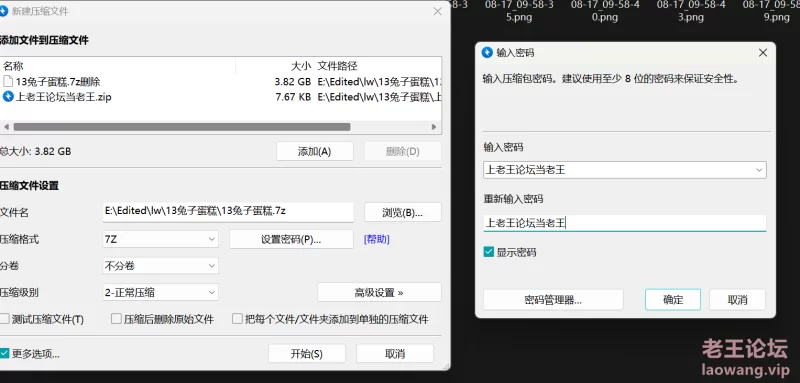The width and height of the screenshot is (800, 383).
Task: Open the 压缩级别 2-正常压缩 dropdown
Action: pyautogui.click(x=161, y=292)
